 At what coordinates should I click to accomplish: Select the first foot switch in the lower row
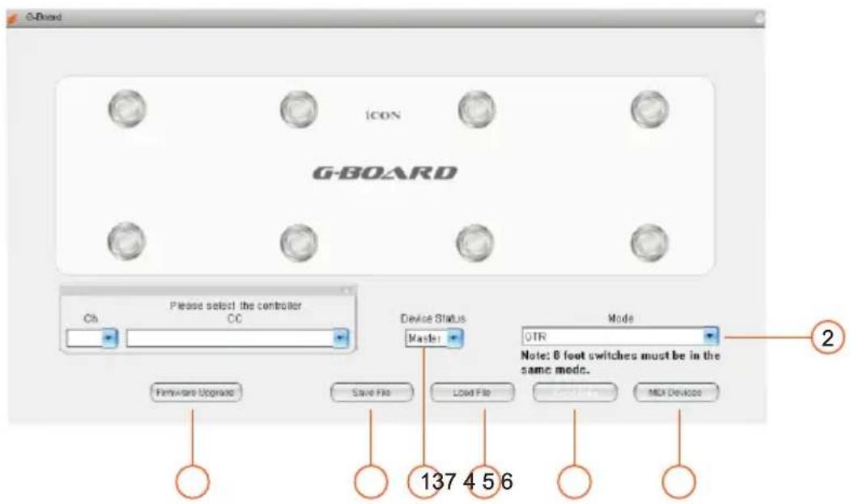coord(126,241)
